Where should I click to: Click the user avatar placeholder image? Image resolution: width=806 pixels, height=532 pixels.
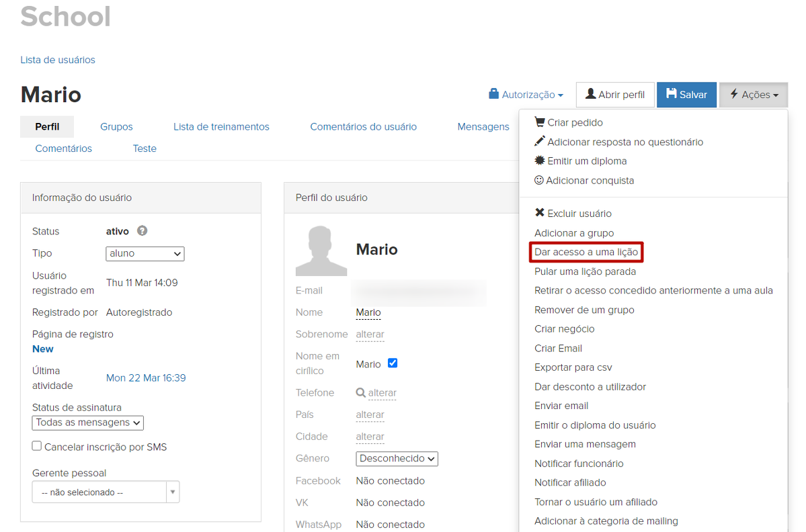321,251
